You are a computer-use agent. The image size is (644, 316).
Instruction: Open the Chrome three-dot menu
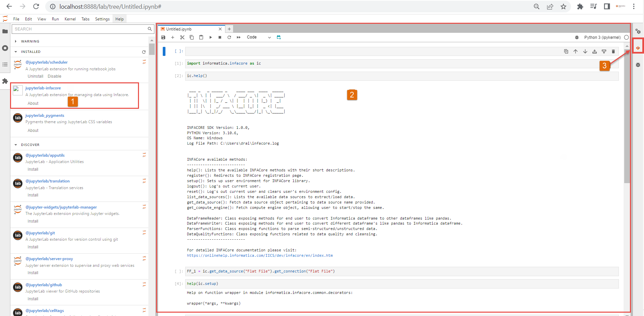(x=634, y=7)
